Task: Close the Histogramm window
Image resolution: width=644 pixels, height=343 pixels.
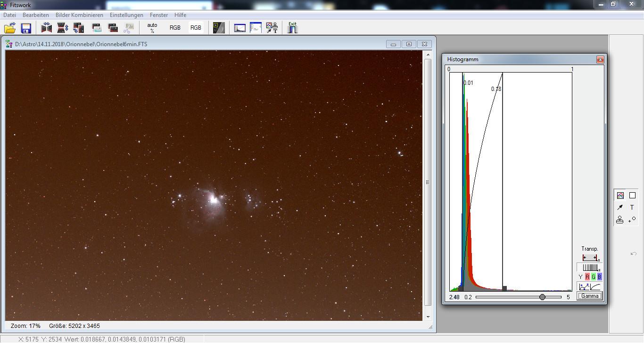Action: (x=600, y=59)
